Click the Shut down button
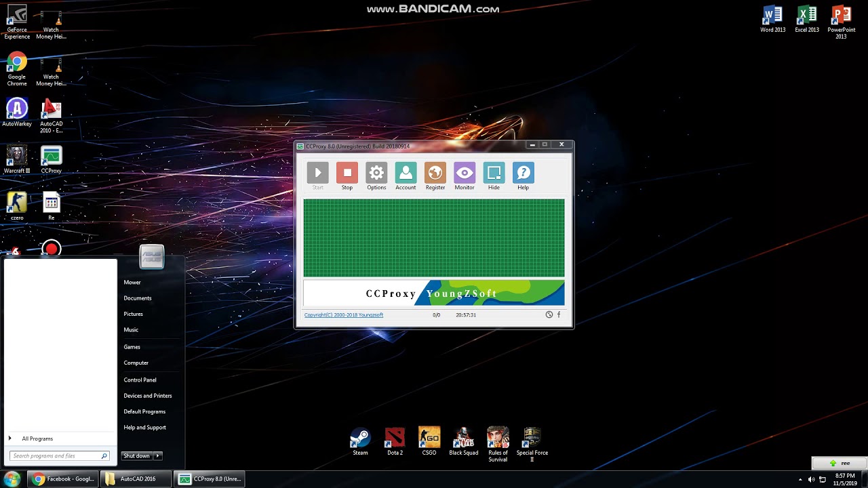868x488 pixels. [x=136, y=456]
